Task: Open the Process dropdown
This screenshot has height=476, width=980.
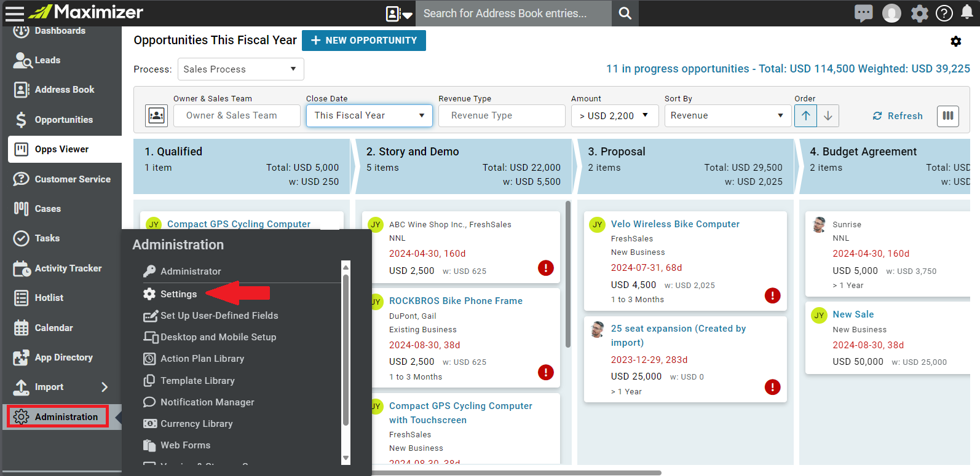Action: tap(240, 69)
